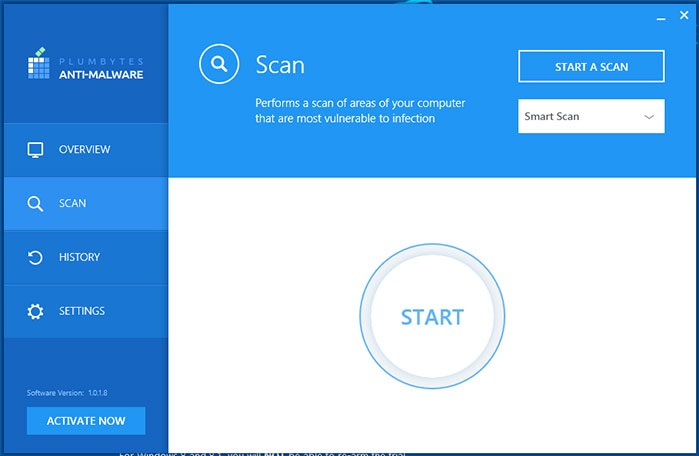
Task: Select the Scan menu item
Action: tap(86, 204)
